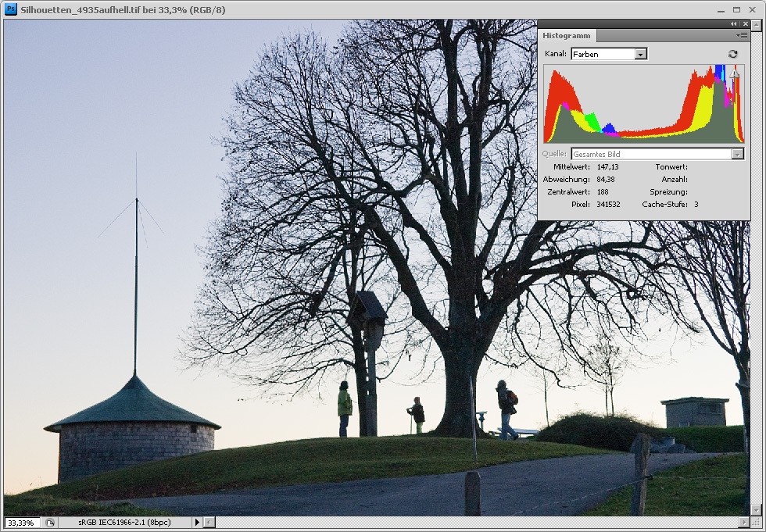This screenshot has width=766, height=532.
Task: Open the Kanal dropdown showing Farben
Action: (641, 54)
